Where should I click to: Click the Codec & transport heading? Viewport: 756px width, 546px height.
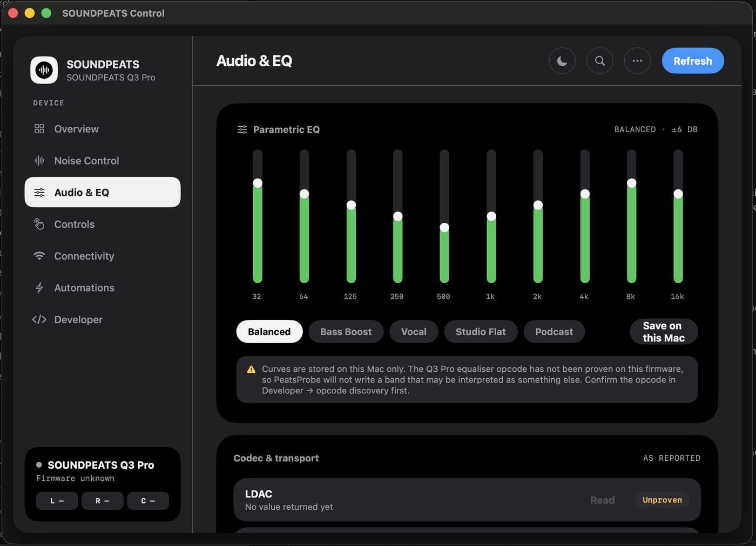click(276, 458)
